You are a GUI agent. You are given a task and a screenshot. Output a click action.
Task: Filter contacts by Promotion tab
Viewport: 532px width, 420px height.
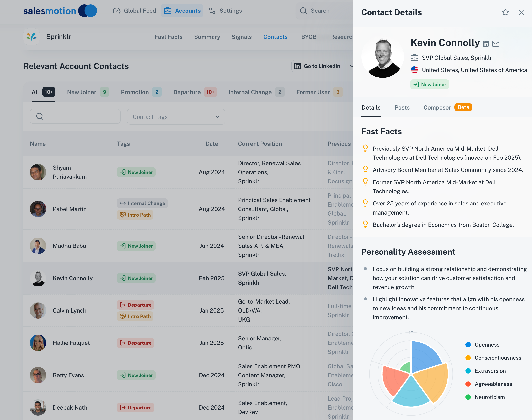pyautogui.click(x=141, y=92)
